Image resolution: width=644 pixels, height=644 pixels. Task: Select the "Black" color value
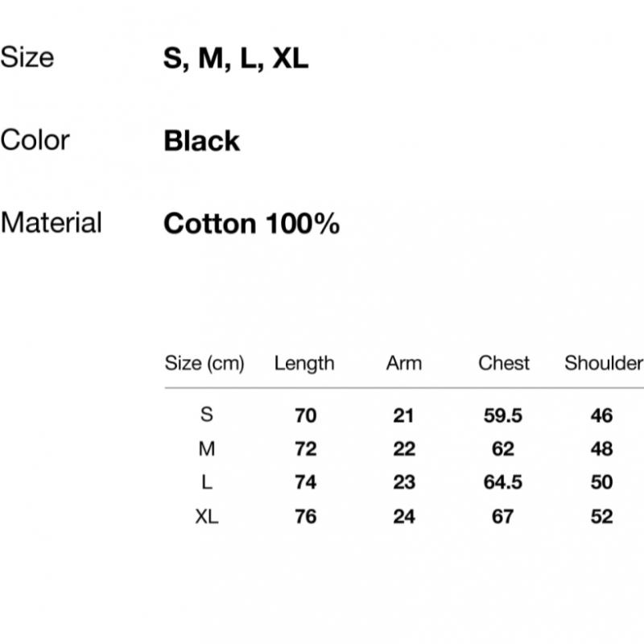(x=201, y=141)
